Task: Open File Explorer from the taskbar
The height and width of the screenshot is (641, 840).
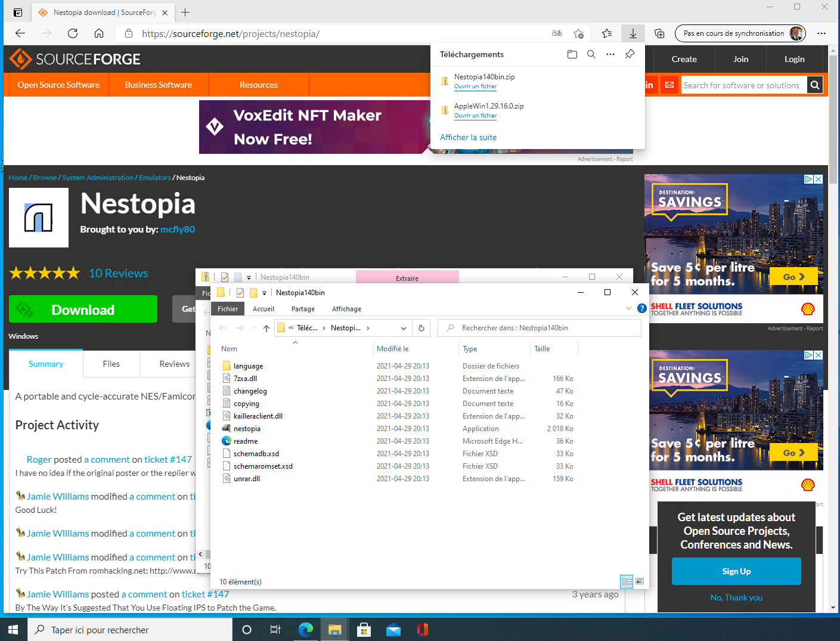Action: coord(335,630)
